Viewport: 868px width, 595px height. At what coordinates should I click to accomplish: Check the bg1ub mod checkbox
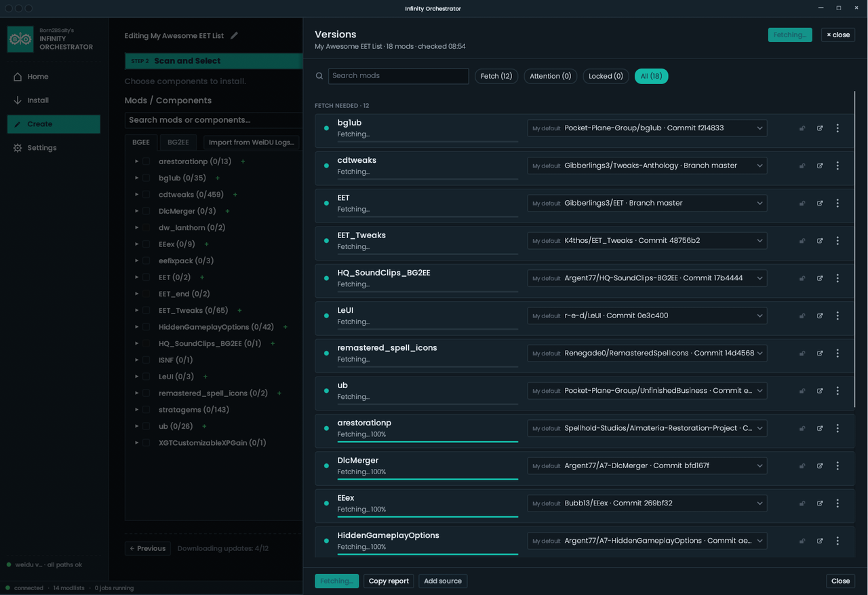point(146,178)
